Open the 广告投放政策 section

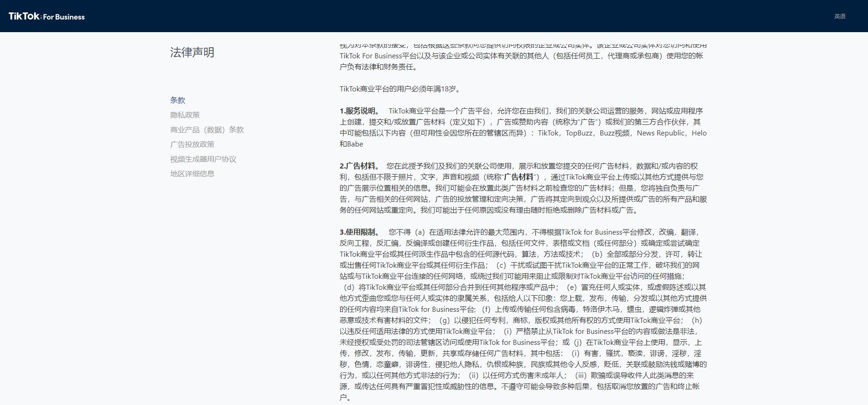click(192, 144)
